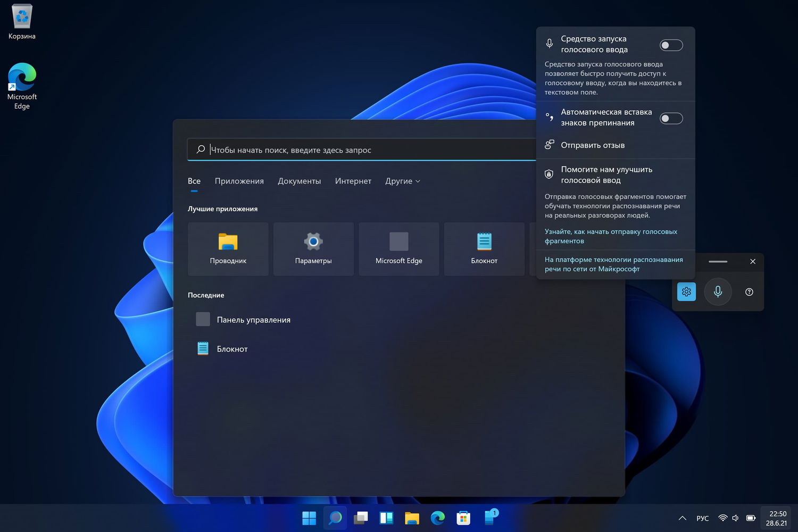
Task: Toggle Автоматическая вставка знаков препинания switch
Action: [671, 118]
